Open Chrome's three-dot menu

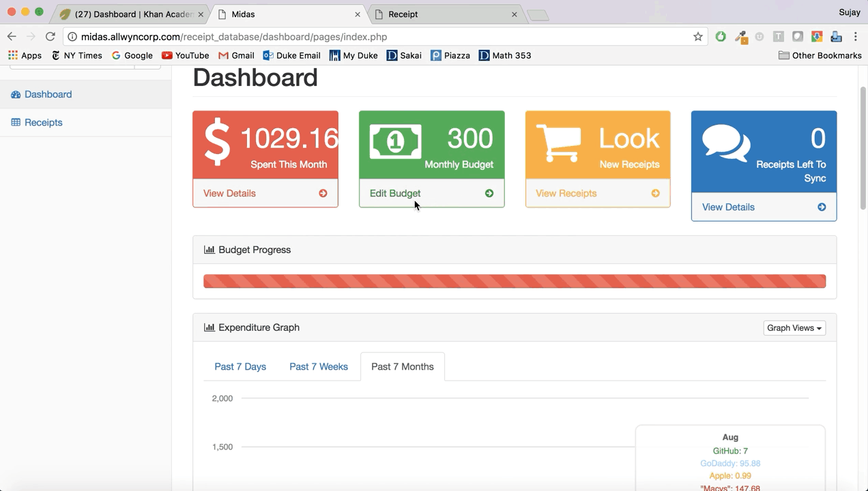pyautogui.click(x=856, y=37)
